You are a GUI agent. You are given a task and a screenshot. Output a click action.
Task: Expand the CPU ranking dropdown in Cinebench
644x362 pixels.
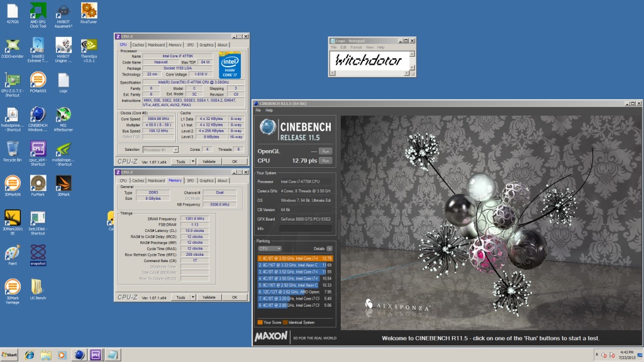(x=269, y=248)
